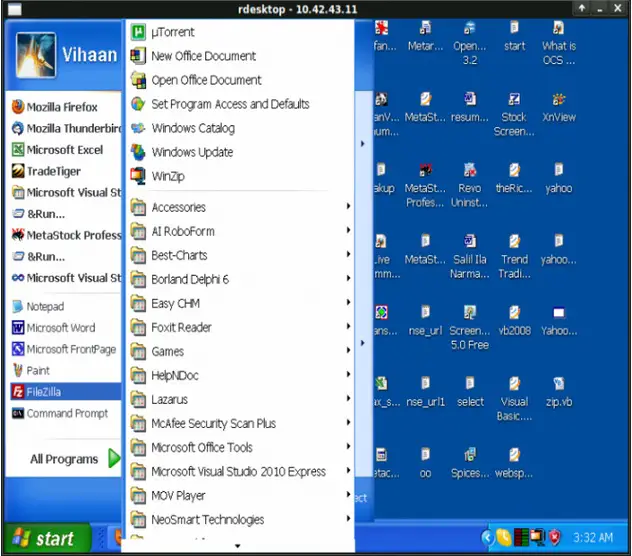Expand the HelpNDoc folder
The image size is (632, 556).
coord(241,375)
